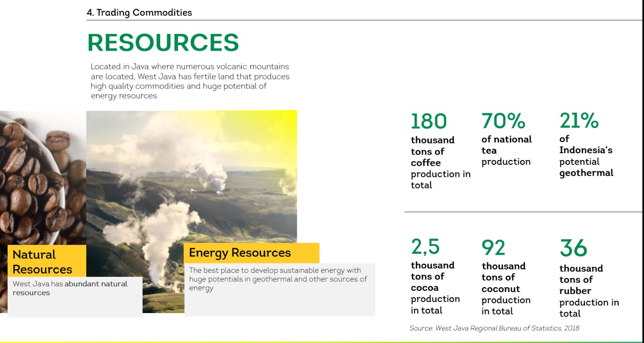Click the 36 rubber statistic number

(x=573, y=248)
